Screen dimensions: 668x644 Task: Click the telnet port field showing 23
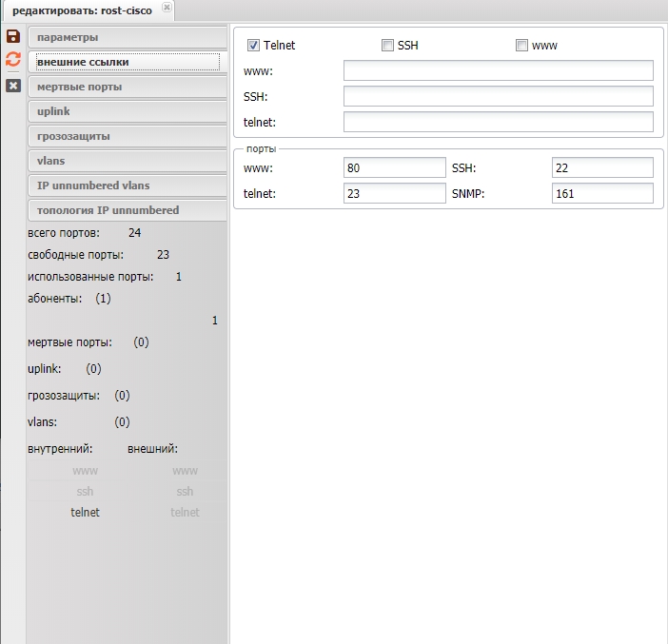click(394, 193)
